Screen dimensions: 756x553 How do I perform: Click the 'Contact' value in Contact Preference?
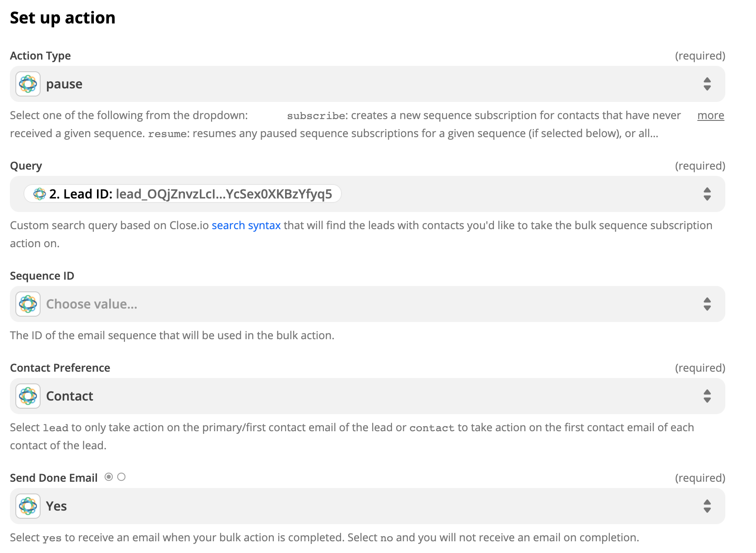click(69, 396)
